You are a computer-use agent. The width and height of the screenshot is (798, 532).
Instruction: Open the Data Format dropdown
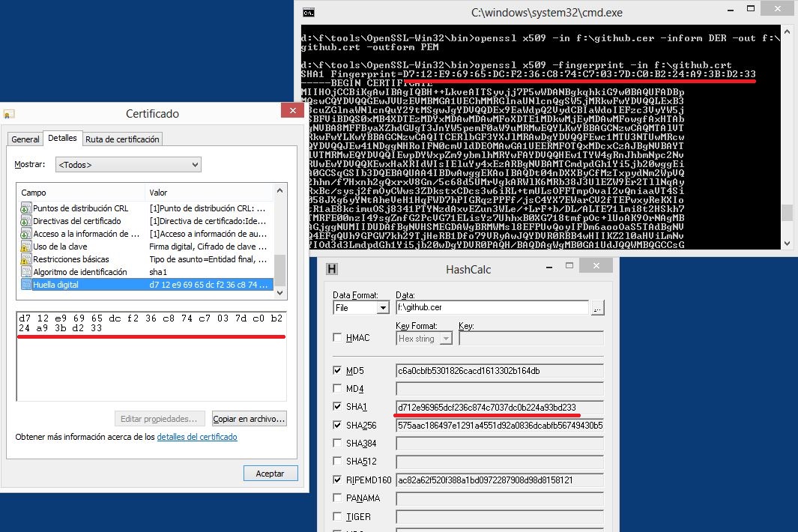click(361, 307)
